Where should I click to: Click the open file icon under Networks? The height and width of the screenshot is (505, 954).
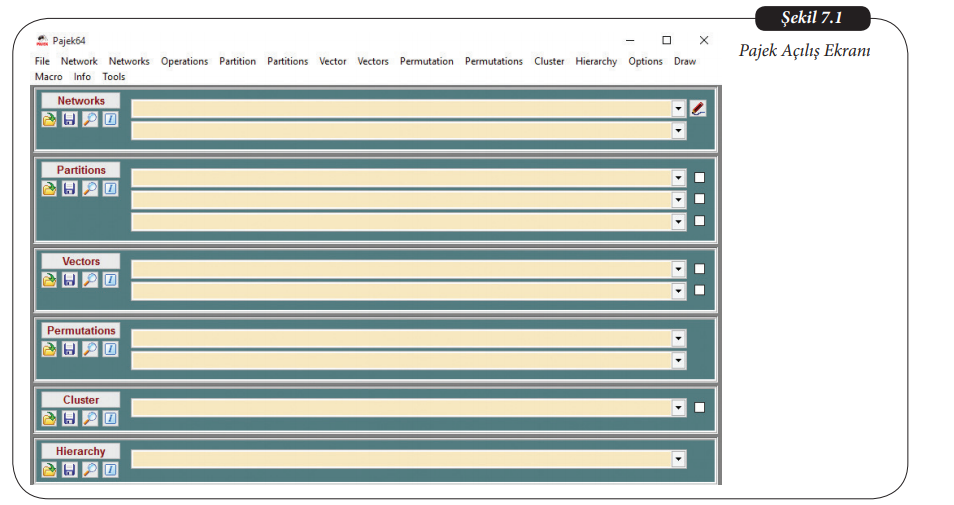tap(49, 119)
